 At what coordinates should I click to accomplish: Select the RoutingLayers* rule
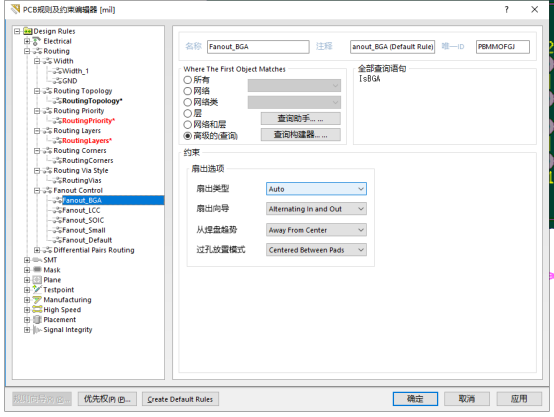pyautogui.click(x=87, y=141)
